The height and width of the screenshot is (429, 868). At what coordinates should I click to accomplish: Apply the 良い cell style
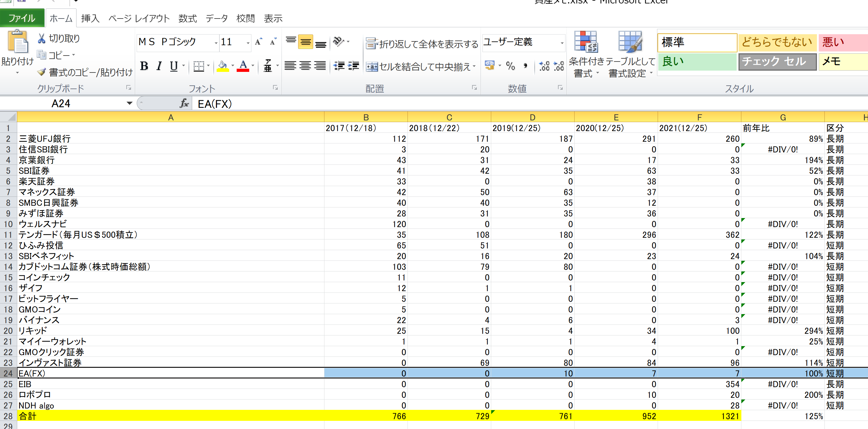click(697, 62)
